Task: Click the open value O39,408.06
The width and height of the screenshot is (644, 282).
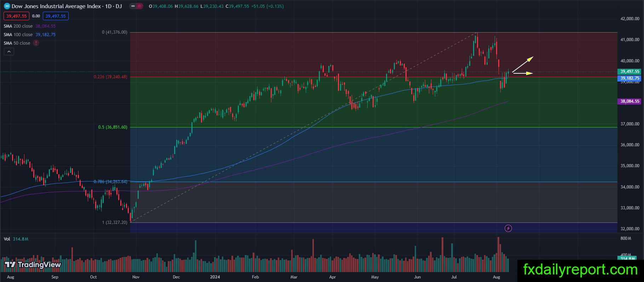Action: pyautogui.click(x=161, y=6)
